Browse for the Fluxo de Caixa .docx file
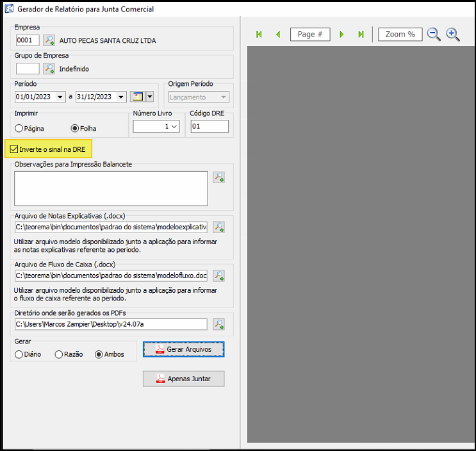476x451 pixels. point(218,275)
